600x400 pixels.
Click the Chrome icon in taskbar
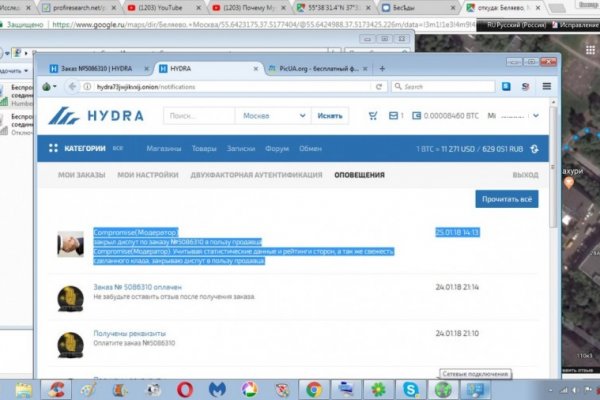point(312,387)
